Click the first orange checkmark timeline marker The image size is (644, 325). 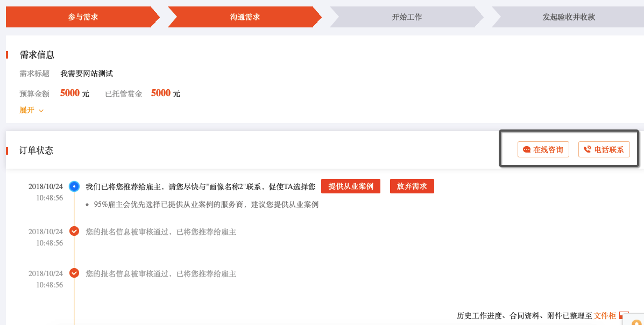coord(74,231)
